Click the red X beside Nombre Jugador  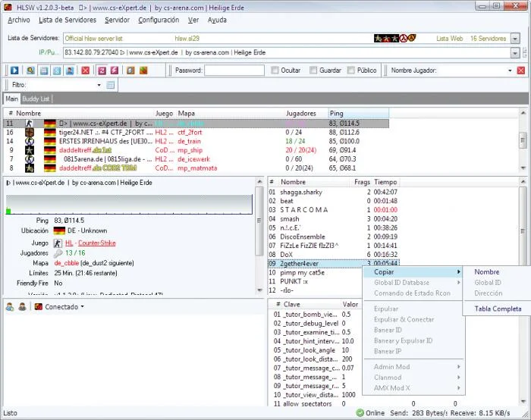(521, 71)
